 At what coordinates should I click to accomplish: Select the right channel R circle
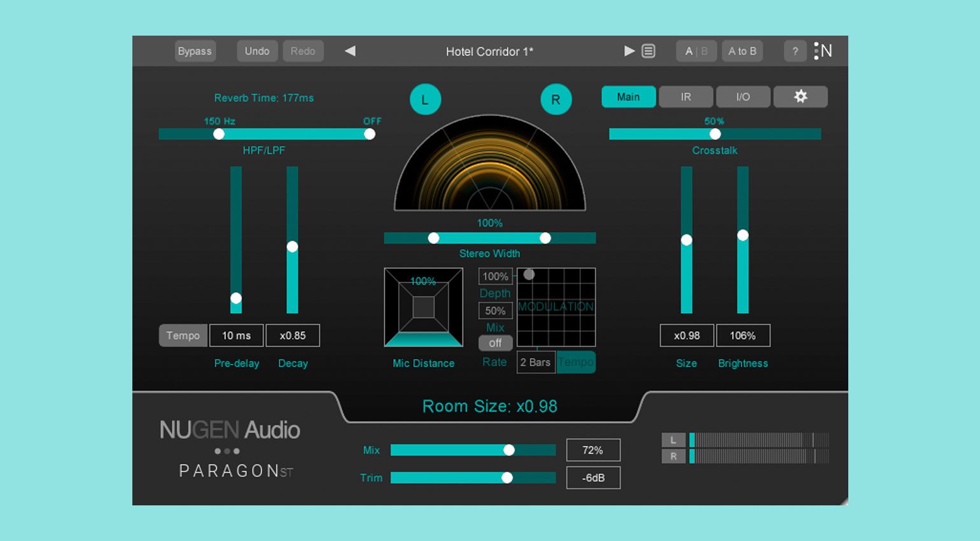click(556, 99)
